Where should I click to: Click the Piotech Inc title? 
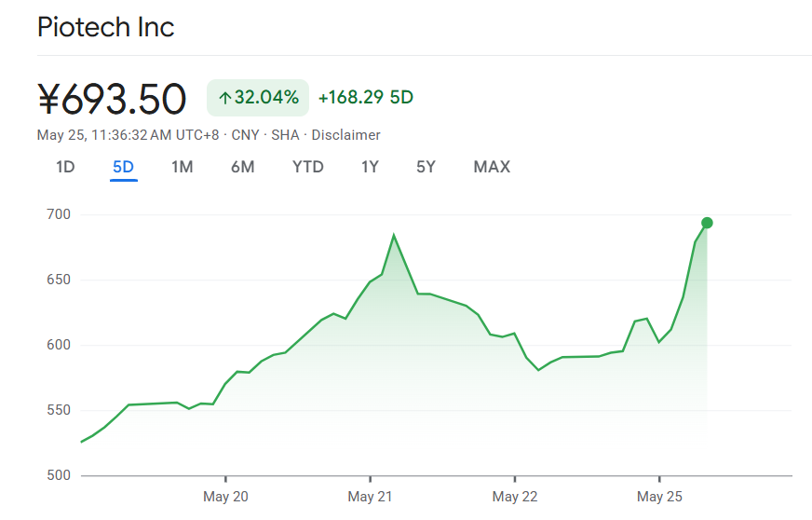click(x=105, y=27)
